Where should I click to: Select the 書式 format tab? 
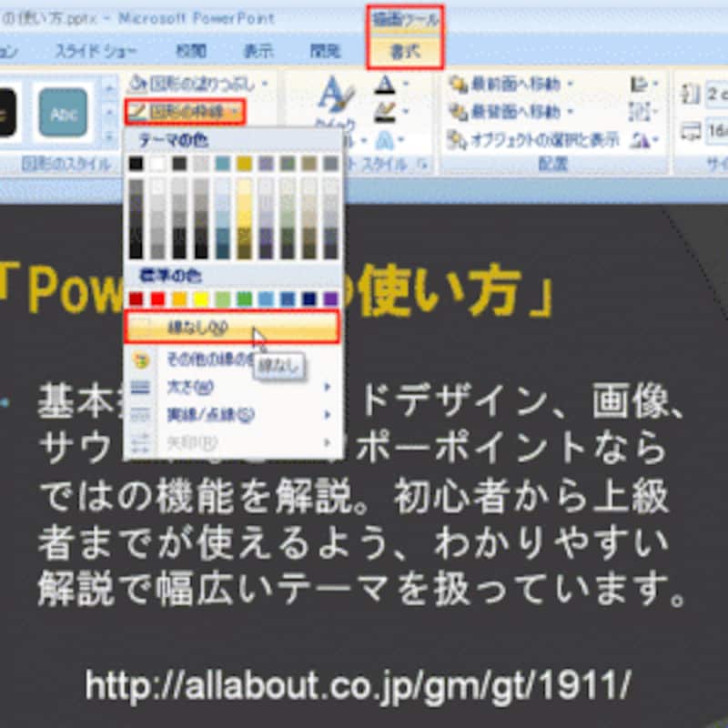click(405, 52)
